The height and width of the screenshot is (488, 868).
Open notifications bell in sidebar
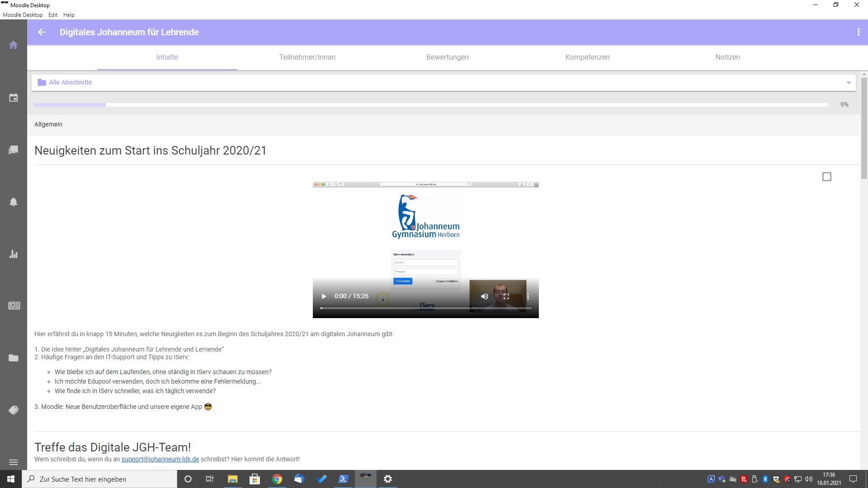[x=14, y=202]
